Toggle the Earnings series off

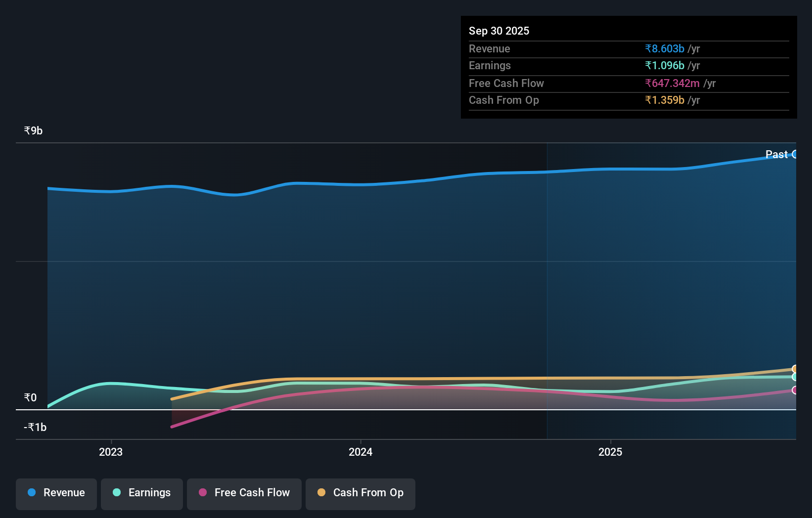[x=141, y=493]
